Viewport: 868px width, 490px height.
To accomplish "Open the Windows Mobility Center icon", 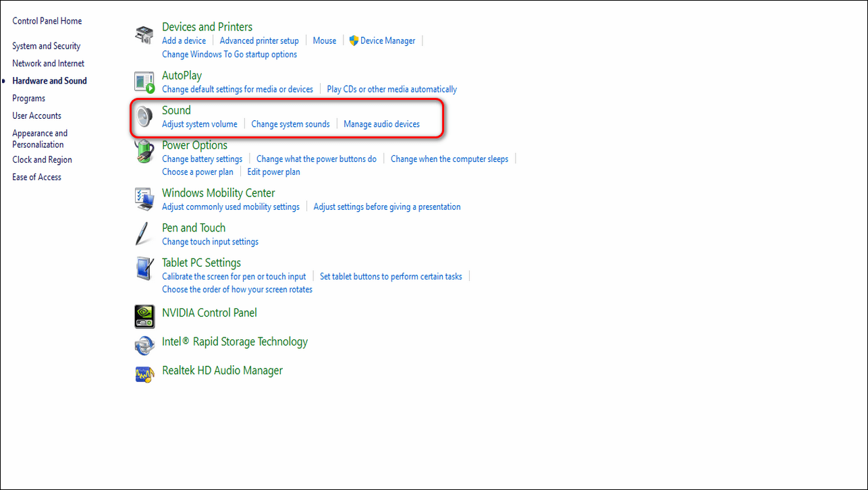I will point(144,199).
